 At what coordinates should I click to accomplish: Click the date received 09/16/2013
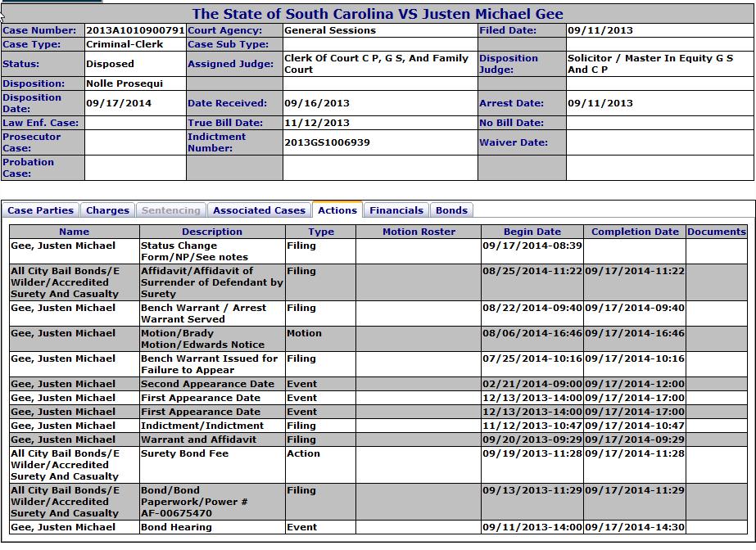coord(317,103)
